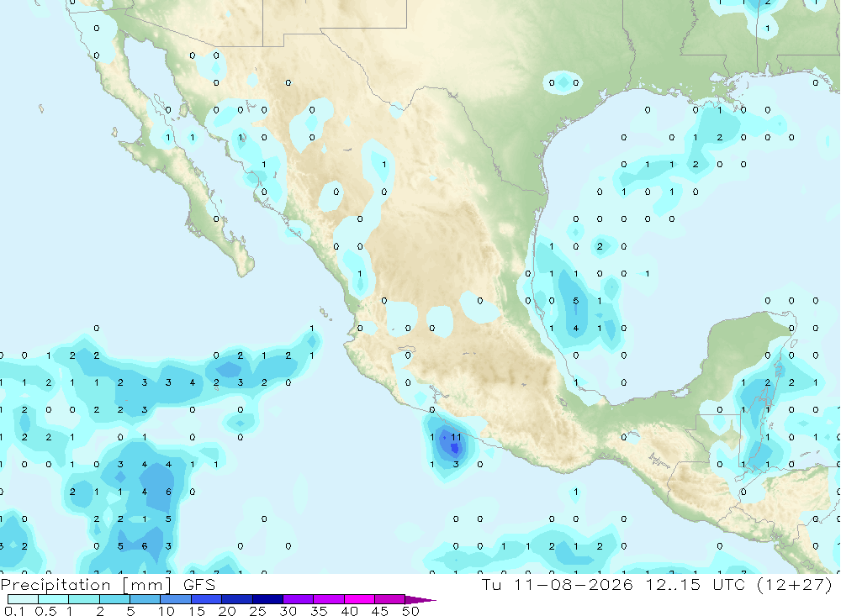Image resolution: width=841 pixels, height=616 pixels.
Task: Click the 10–15 mm blue legend swatch
Action: tap(176, 599)
